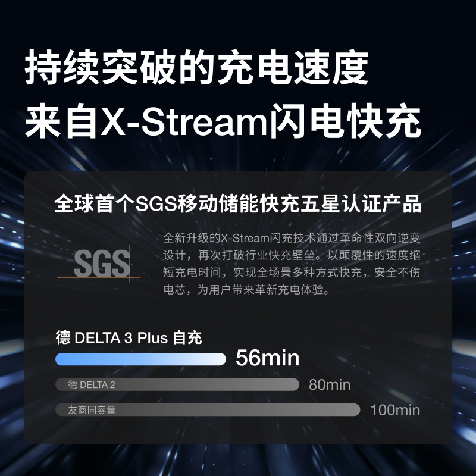Click the SGS五星认证产品 subheading
The height and width of the screenshot is (476, 476).
(x=237, y=203)
